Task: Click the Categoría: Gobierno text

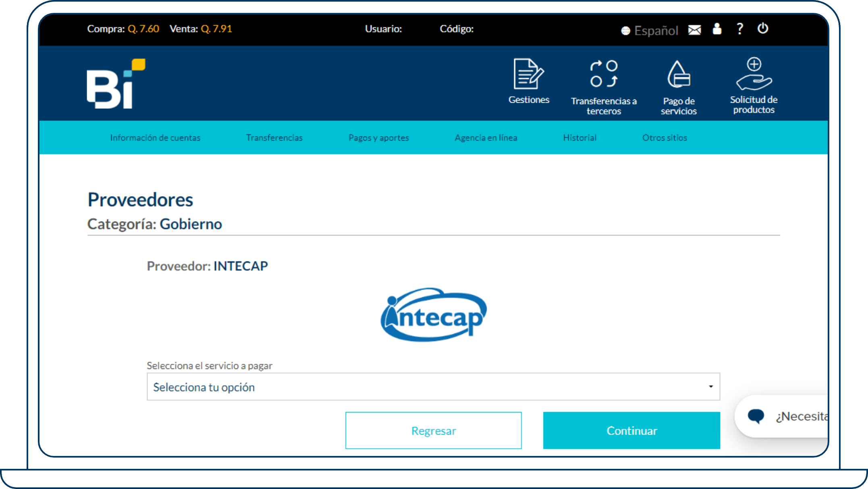Action: pos(155,224)
